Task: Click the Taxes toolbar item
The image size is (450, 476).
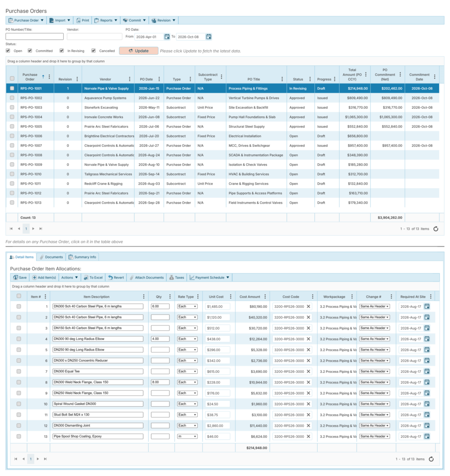Action: point(176,278)
